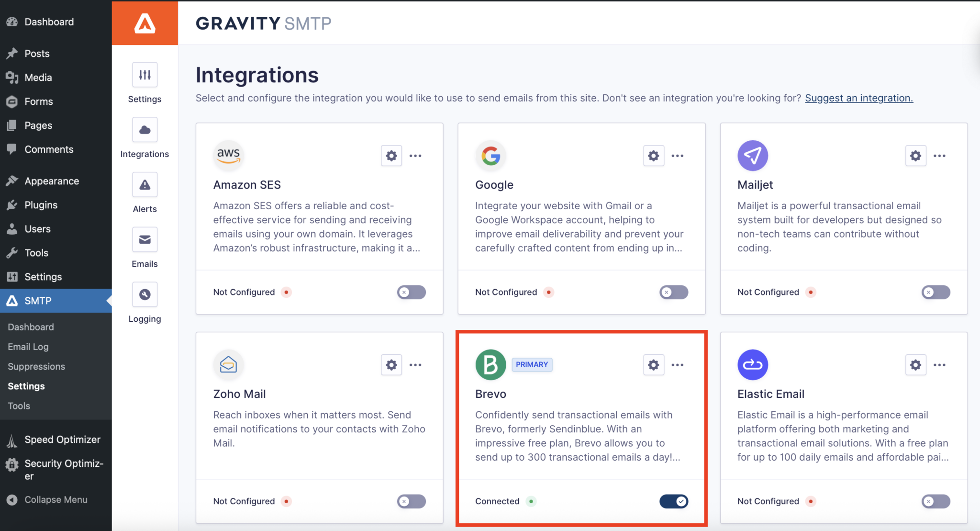Click Mailjet configuration gear icon

coord(915,156)
